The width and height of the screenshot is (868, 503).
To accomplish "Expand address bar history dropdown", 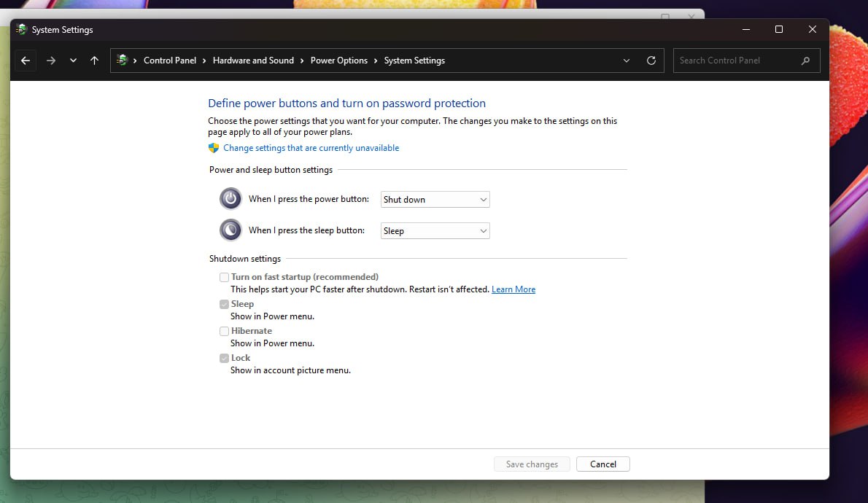I will [627, 61].
